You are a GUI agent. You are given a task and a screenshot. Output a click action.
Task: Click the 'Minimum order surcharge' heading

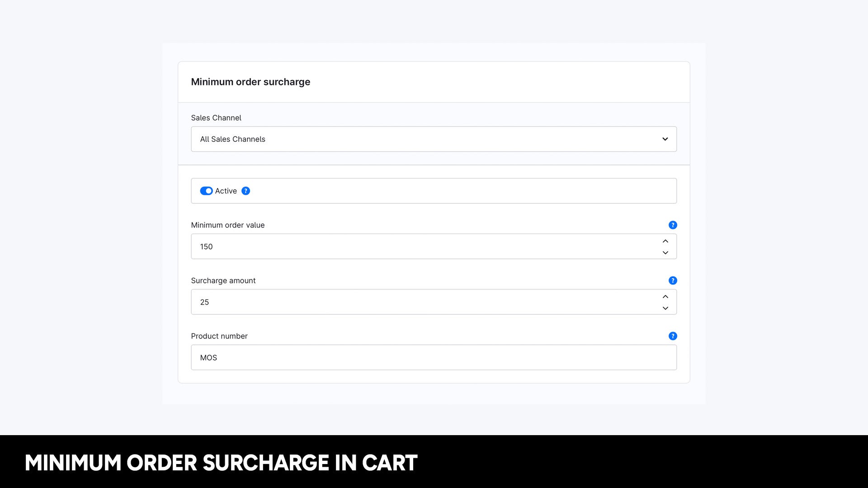pos(250,82)
